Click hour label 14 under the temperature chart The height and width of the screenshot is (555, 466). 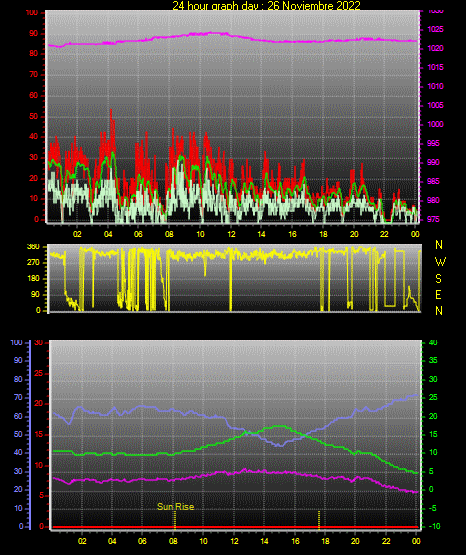point(264,541)
